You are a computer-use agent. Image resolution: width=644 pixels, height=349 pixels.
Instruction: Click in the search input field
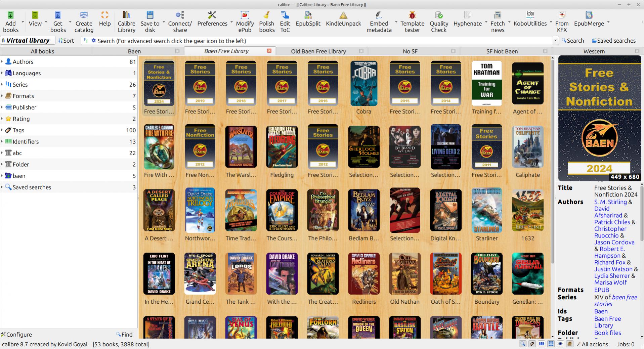[x=324, y=41]
